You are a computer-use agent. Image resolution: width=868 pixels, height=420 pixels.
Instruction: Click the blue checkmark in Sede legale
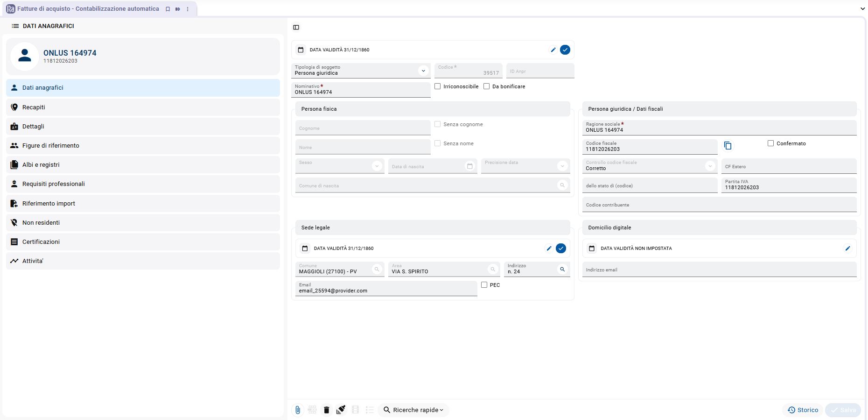561,249
